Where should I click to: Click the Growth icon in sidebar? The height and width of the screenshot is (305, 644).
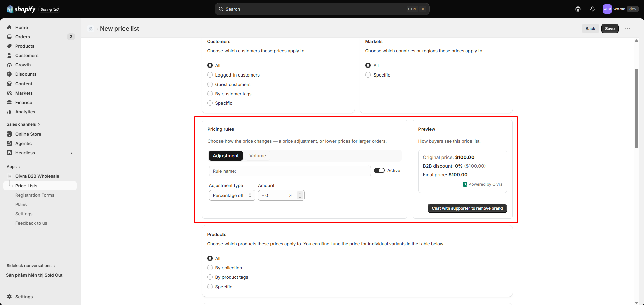9,65
